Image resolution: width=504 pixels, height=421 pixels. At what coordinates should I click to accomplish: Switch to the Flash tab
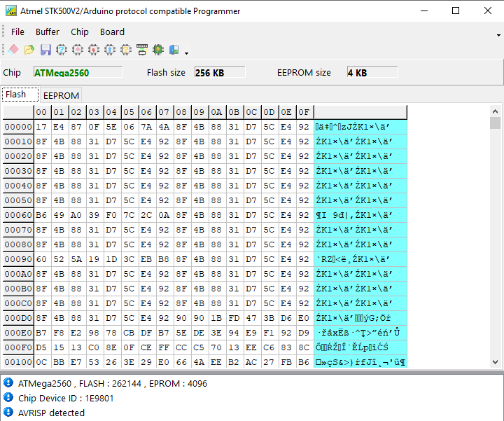click(x=20, y=95)
